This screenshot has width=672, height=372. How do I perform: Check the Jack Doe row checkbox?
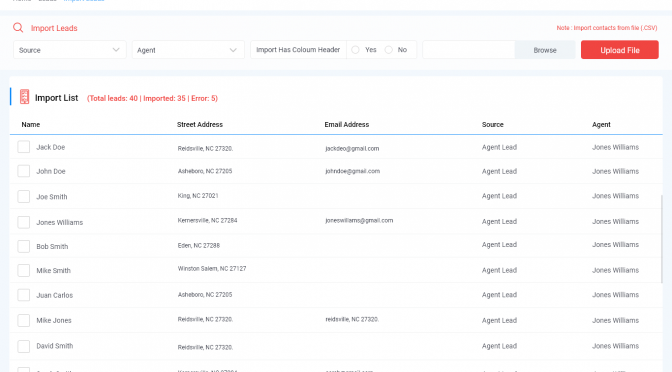click(24, 147)
